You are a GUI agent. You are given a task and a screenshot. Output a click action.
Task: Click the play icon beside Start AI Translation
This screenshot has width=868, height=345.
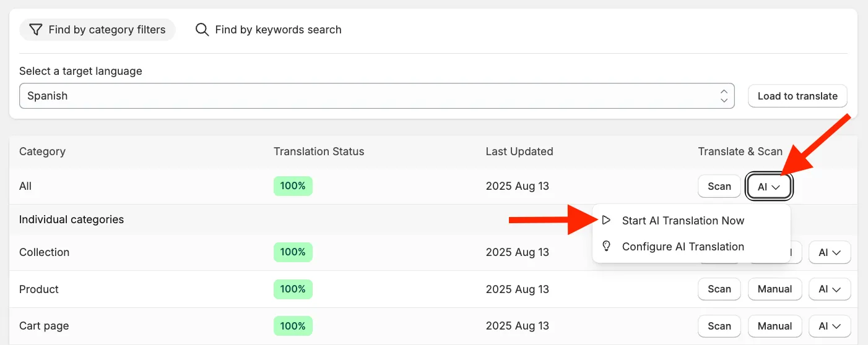(607, 220)
